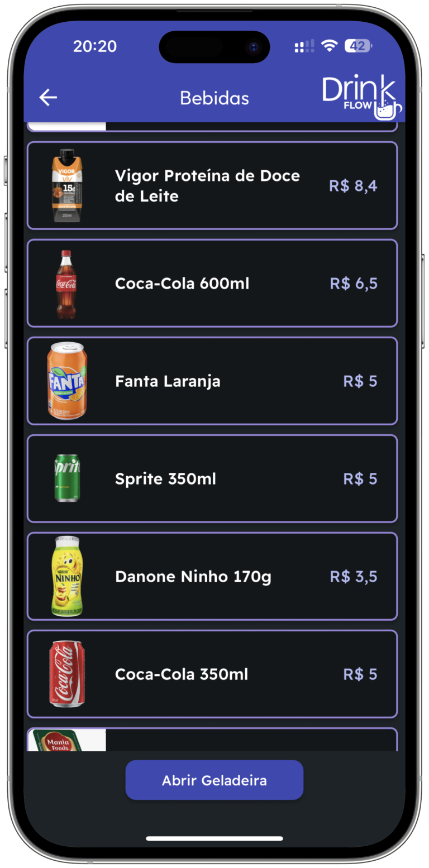Tap the Vigor protein drink carton image
The width and height of the screenshot is (429, 868).
(x=67, y=186)
